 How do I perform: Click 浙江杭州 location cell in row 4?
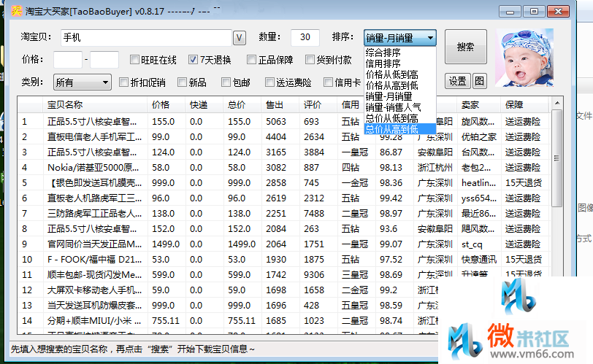[435, 167]
